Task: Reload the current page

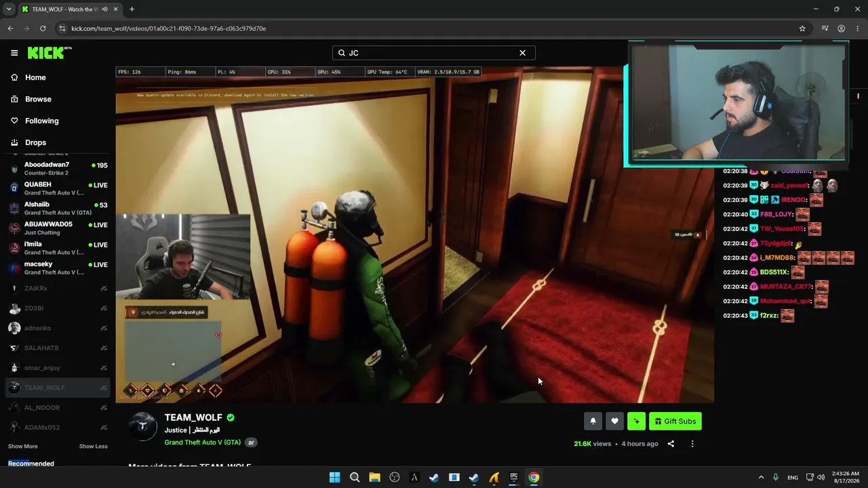Action: (43, 28)
